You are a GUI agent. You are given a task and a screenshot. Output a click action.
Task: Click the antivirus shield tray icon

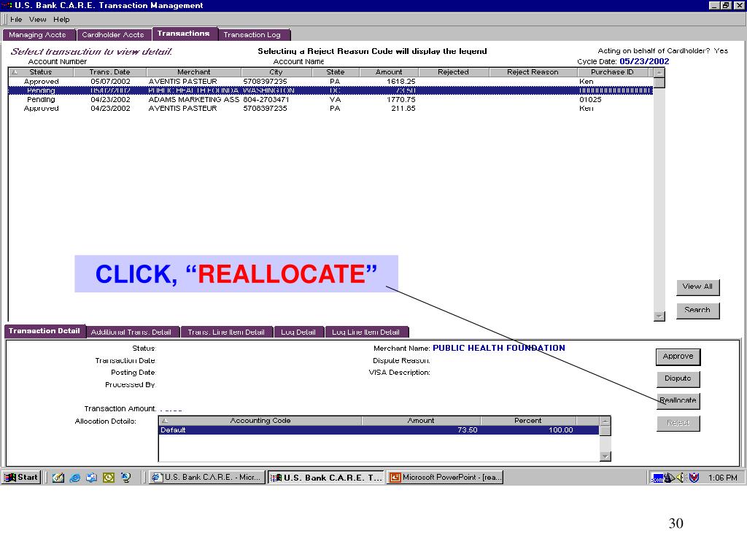tap(694, 477)
